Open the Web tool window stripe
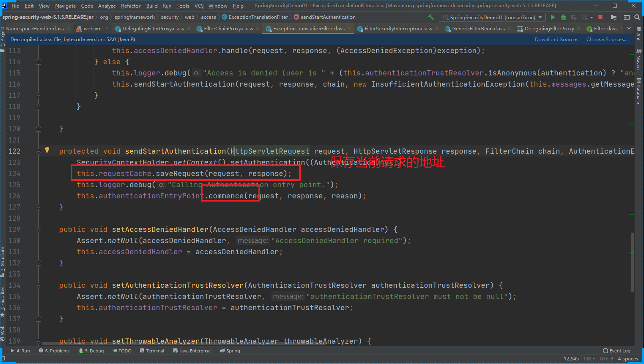644x364 pixels. [x=3, y=334]
